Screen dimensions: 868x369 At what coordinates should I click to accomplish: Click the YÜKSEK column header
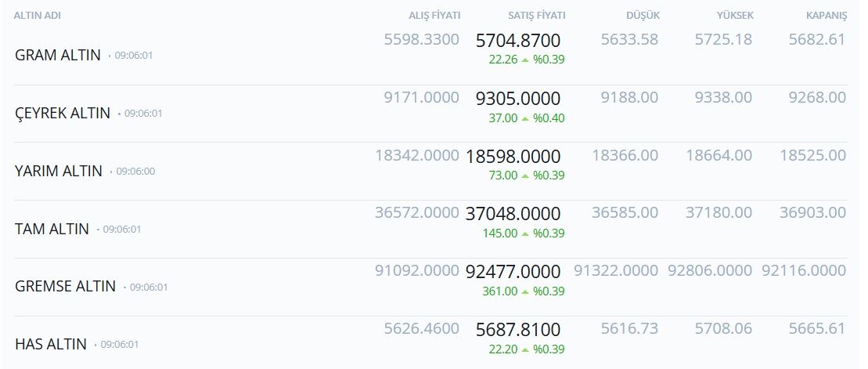pyautogui.click(x=735, y=16)
